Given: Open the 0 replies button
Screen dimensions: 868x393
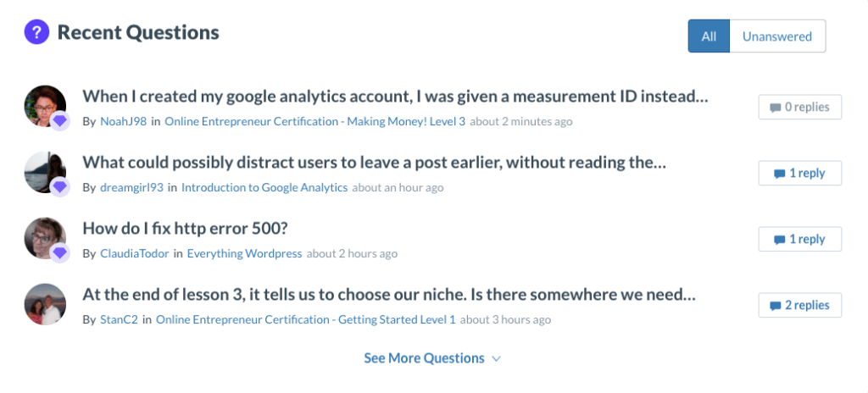Looking at the screenshot, I should pyautogui.click(x=799, y=108).
